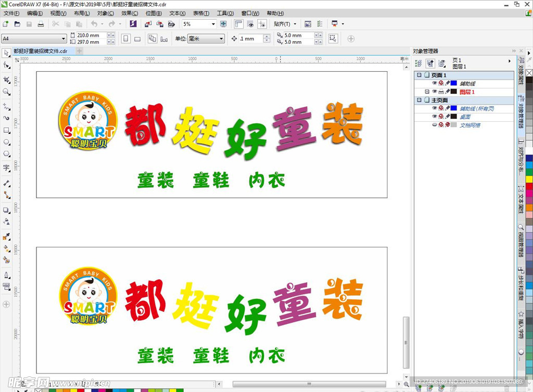The height and width of the screenshot is (392, 533).
Task: Select the Color Eyedropper tool
Action: click(x=6, y=237)
